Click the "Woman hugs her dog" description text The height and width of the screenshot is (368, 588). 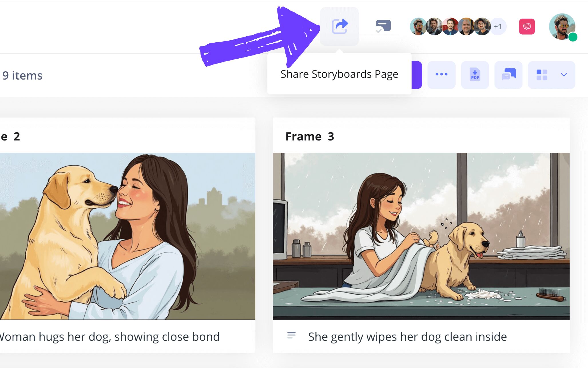point(110,337)
